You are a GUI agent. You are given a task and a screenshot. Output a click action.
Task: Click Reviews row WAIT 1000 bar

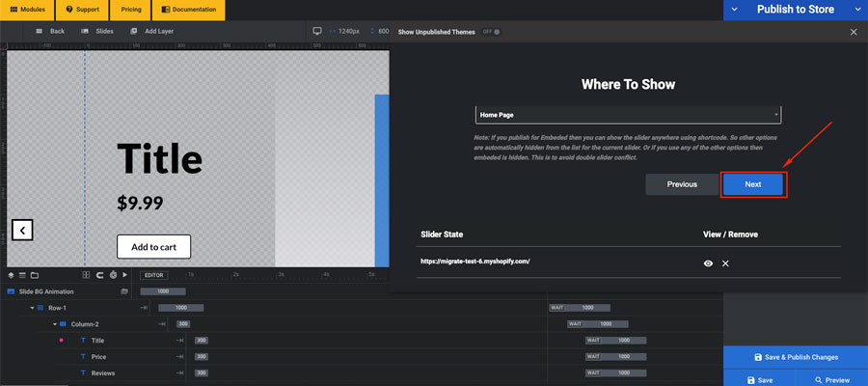pyautogui.click(x=616, y=373)
